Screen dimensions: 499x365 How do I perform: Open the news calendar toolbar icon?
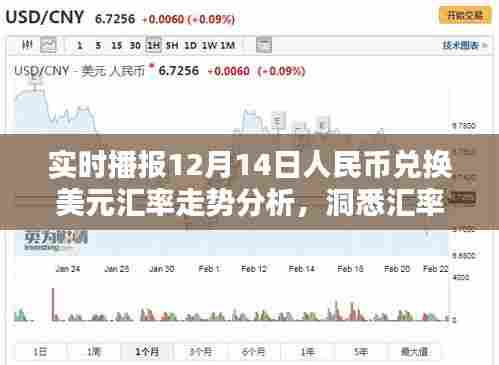(x=264, y=45)
